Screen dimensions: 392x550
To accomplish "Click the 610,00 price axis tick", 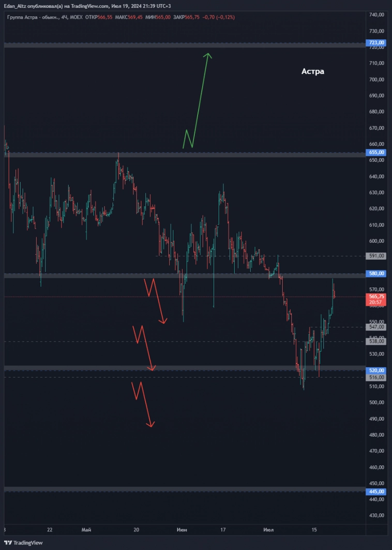I will click(x=376, y=225).
